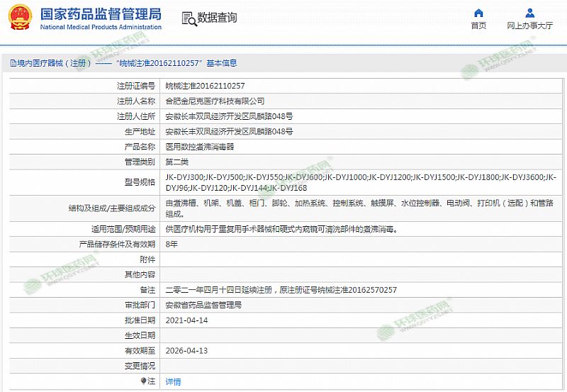Viewport: 567px width, 392px height.
Task: Click product name 医用数控煮沸消毒器
Action: (x=199, y=147)
